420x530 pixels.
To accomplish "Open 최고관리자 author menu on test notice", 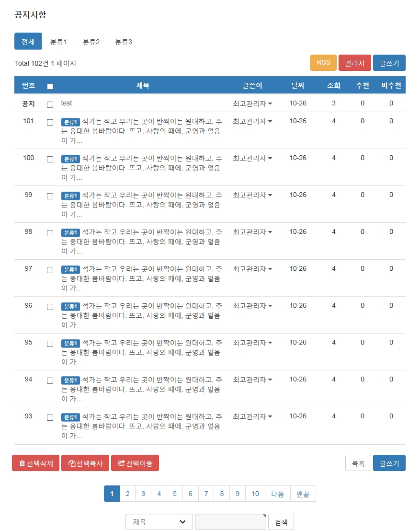I will [252, 104].
